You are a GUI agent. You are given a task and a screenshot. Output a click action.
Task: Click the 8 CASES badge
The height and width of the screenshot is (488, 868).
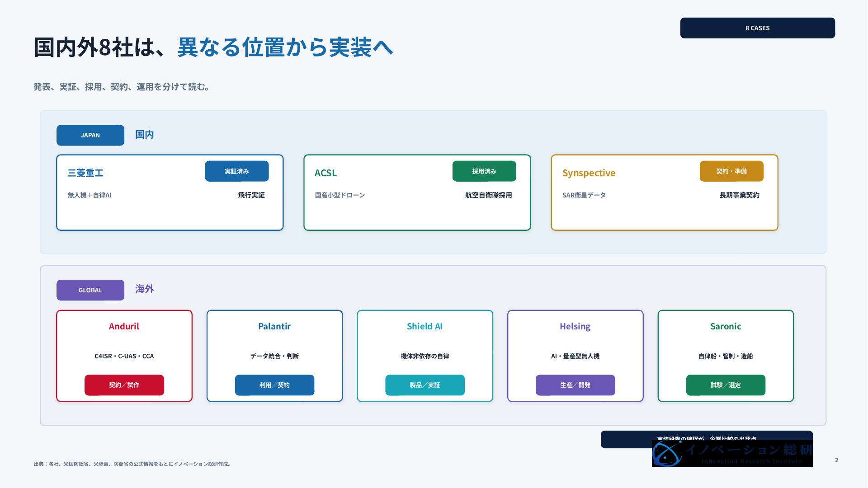757,28
